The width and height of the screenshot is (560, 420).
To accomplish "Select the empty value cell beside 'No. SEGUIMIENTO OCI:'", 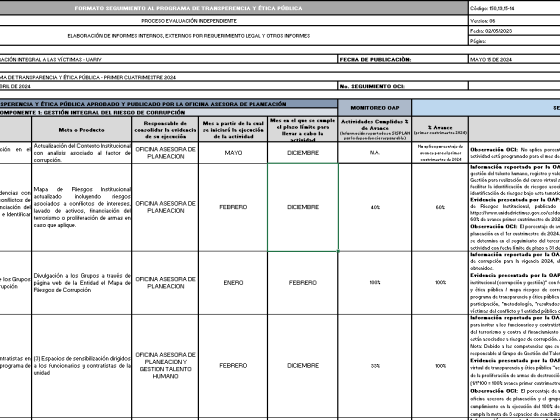I will pyautogui.click(x=514, y=86).
